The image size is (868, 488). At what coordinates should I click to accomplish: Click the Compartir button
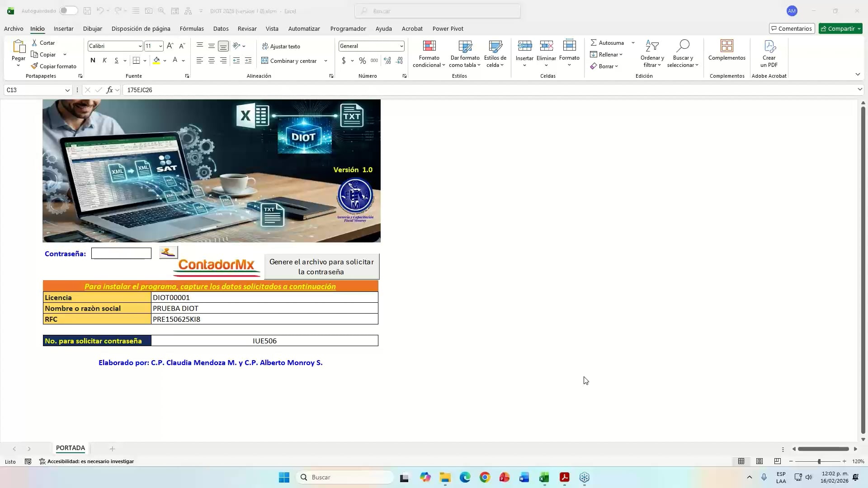[x=840, y=28]
